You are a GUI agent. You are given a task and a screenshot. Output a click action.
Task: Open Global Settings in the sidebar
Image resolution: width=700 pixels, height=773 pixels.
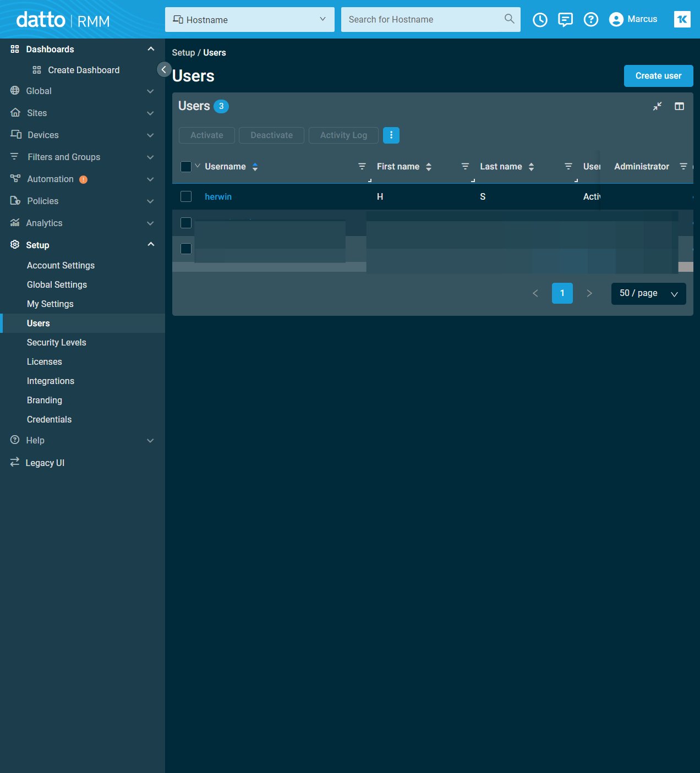[x=57, y=284]
